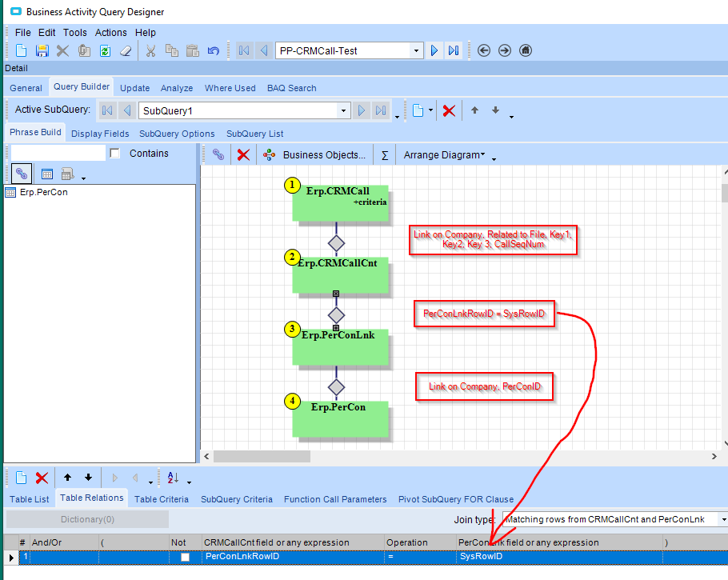The image size is (728, 580).
Task: Click the Delete X icon in main toolbar
Action: coord(62,50)
